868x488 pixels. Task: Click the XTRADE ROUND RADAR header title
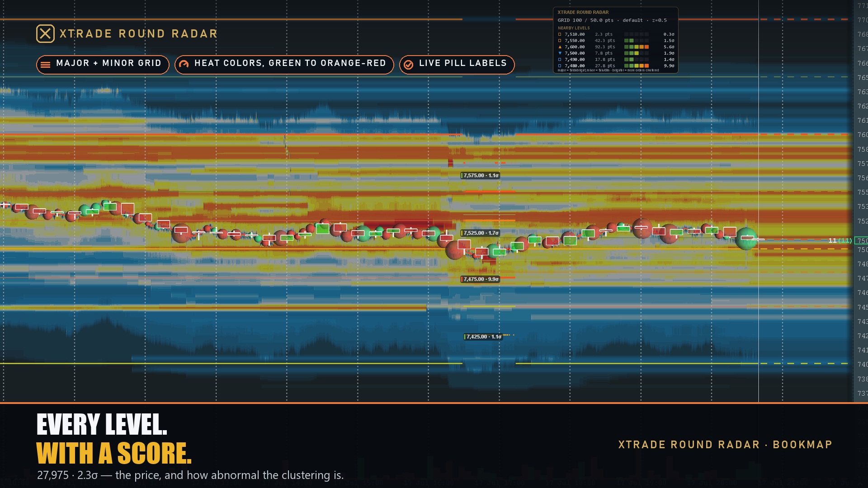click(x=139, y=34)
